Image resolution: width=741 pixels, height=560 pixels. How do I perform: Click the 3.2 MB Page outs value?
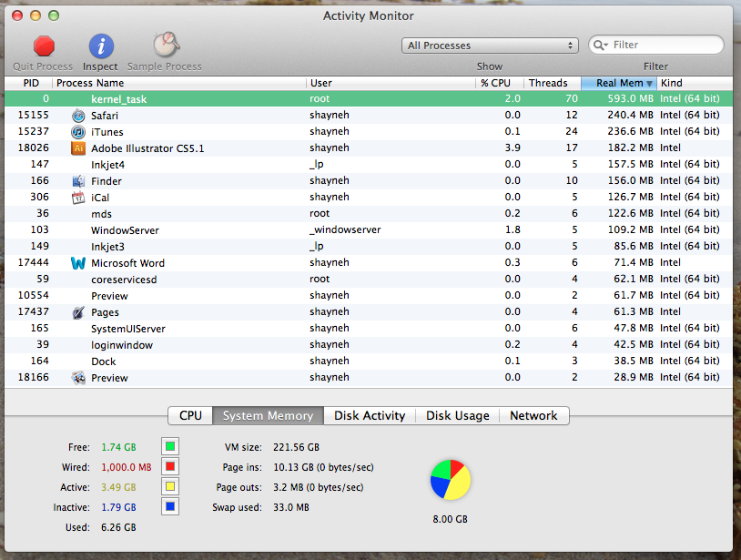click(319, 487)
